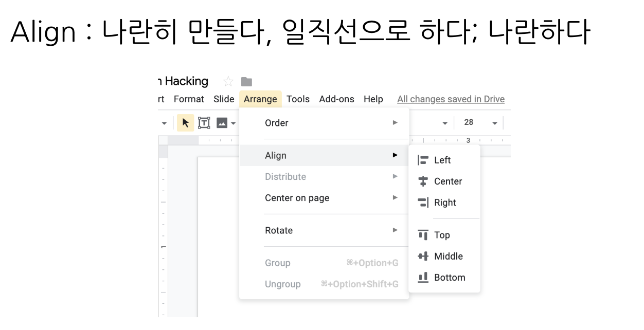
Task: Select the arrow selection tool
Action: [x=185, y=122]
